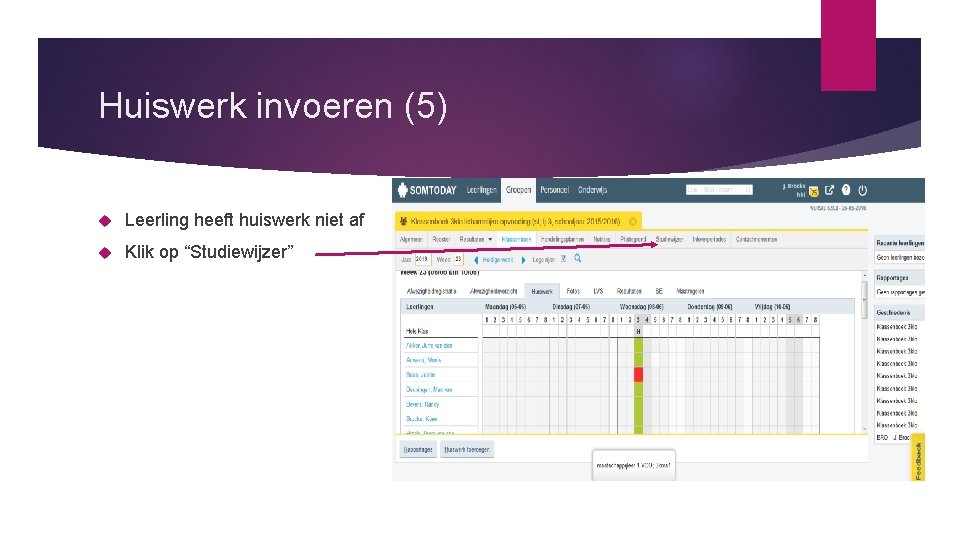Click the Donderdag column header
Image resolution: width=960 pixels, height=540 pixels.
coord(710,307)
